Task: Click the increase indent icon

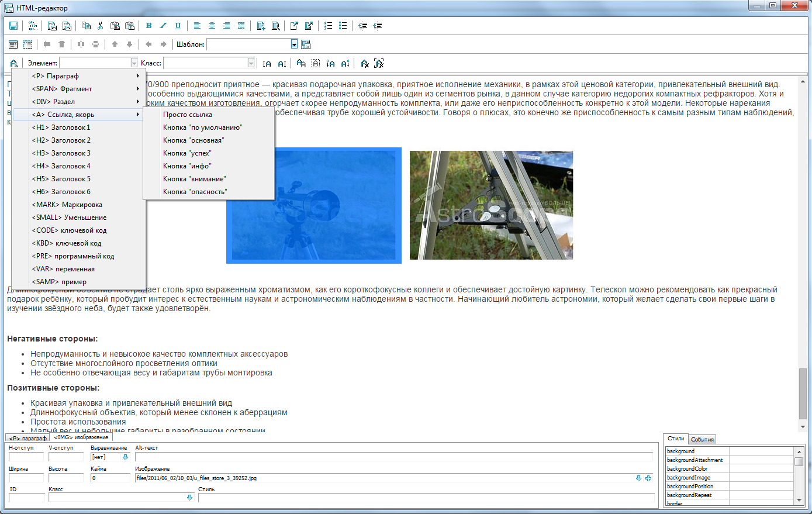Action: tap(378, 26)
